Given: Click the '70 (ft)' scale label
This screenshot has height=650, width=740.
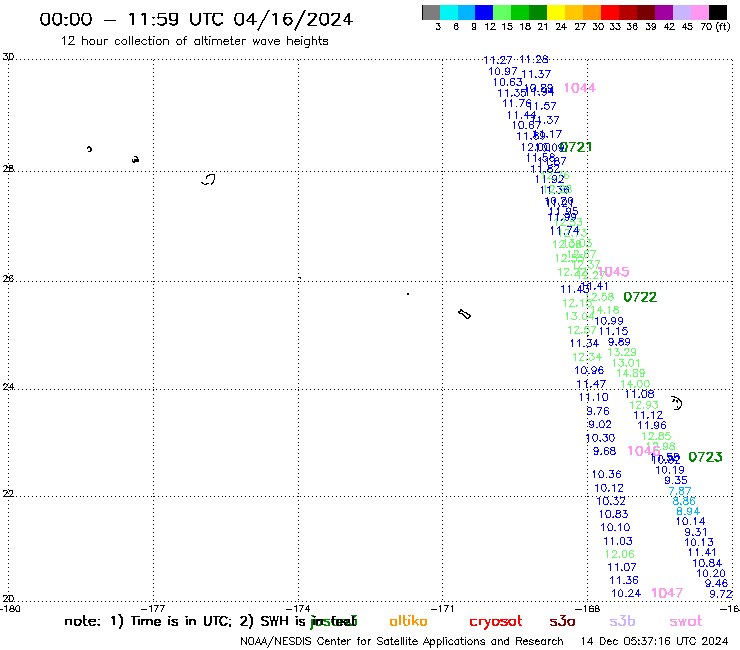Looking at the screenshot, I should point(715,27).
